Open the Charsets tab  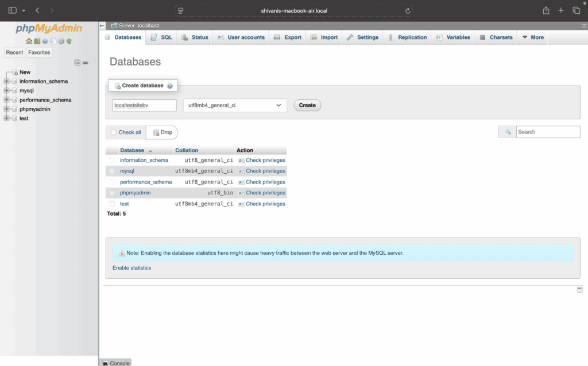point(496,37)
